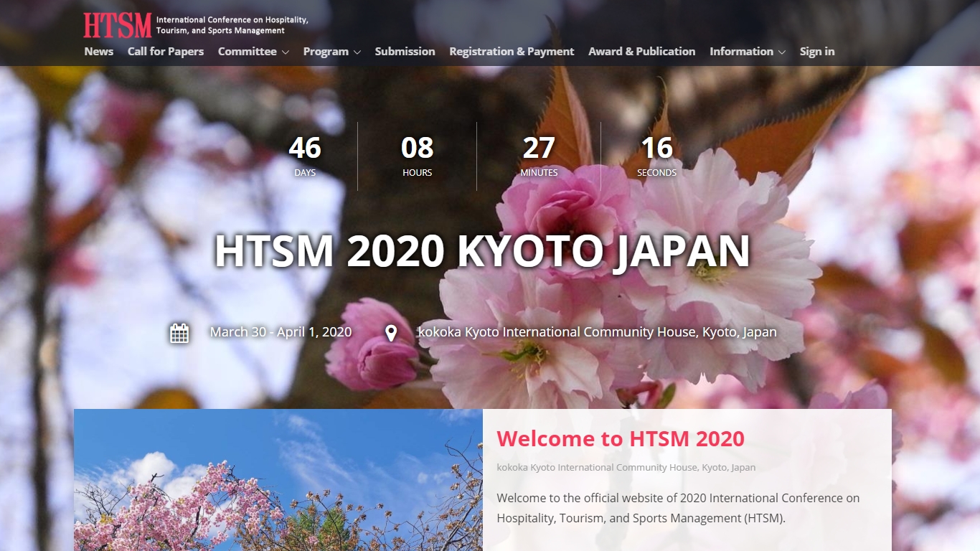Click the HTSM logo in header
980x551 pixels.
coord(117,25)
